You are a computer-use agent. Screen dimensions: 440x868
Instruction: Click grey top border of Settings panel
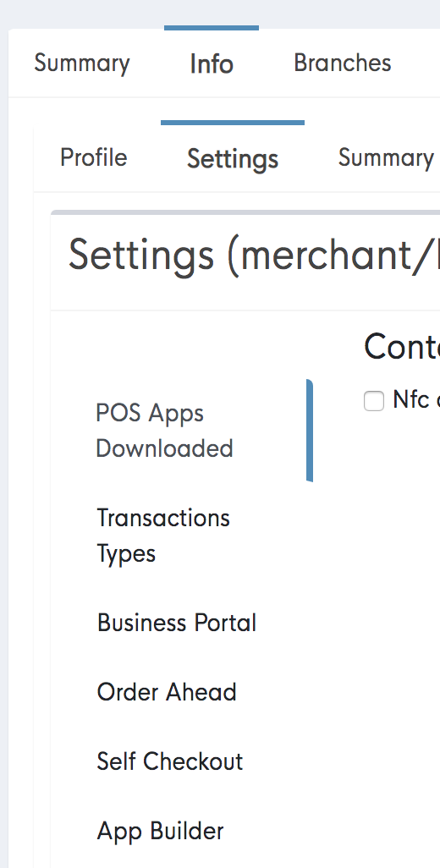pos(245,212)
